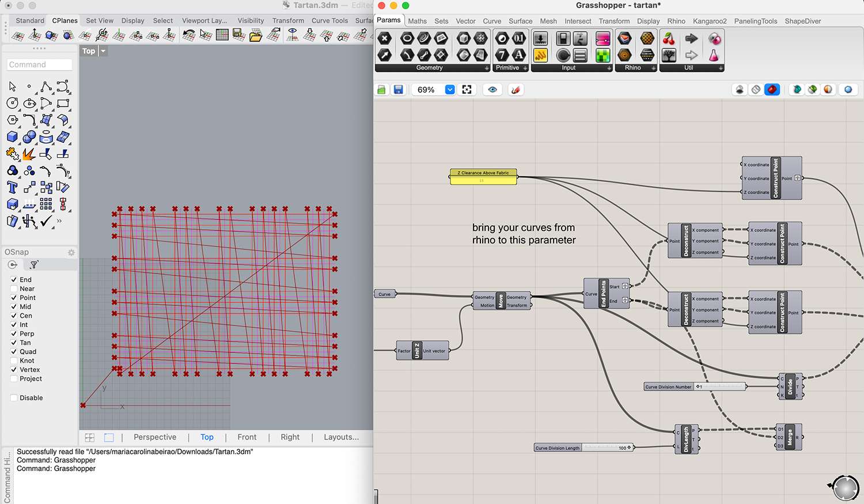Screen dimensions: 864x504
Task: Select the Text tool in Rhino sidebar
Action: point(12,187)
